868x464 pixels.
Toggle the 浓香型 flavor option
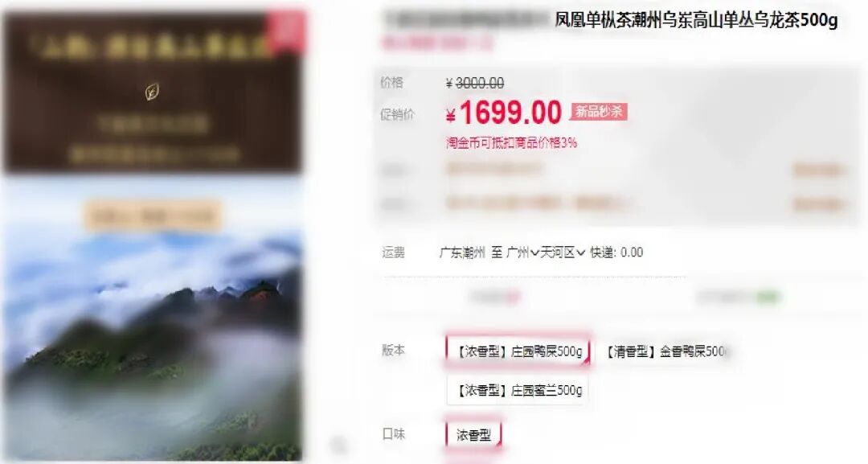pyautogui.click(x=473, y=435)
